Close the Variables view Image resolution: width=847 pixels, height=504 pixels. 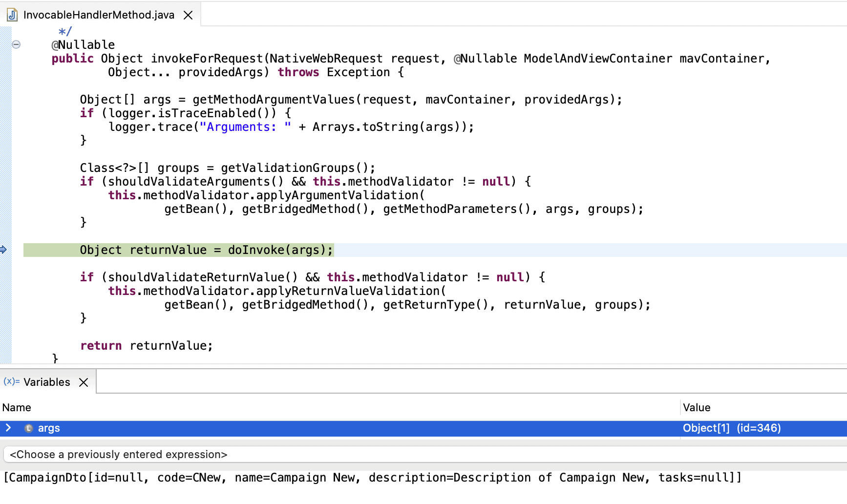(84, 382)
